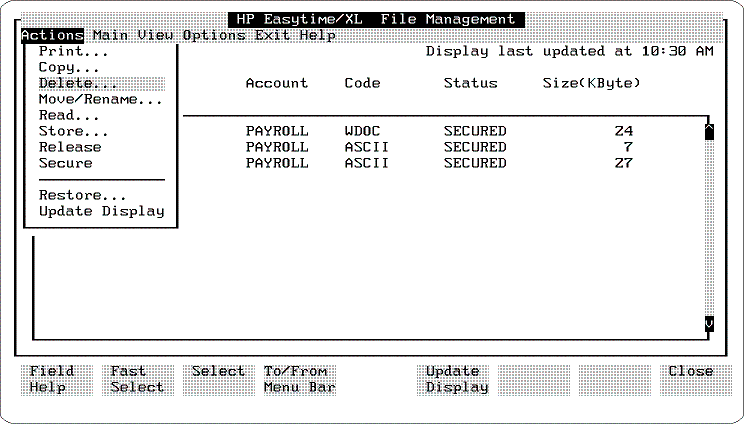Open the Actions menu
The height and width of the screenshot is (424, 744).
point(52,36)
